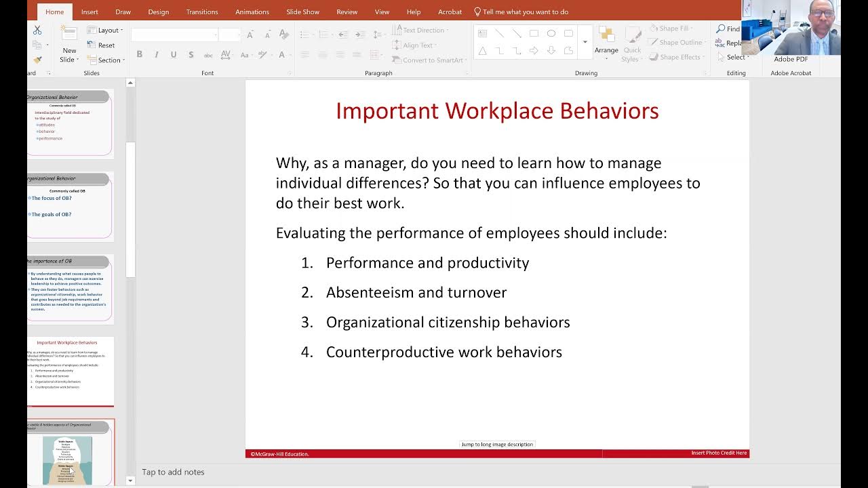Open the Review tab
The image size is (868, 488).
click(x=347, y=12)
